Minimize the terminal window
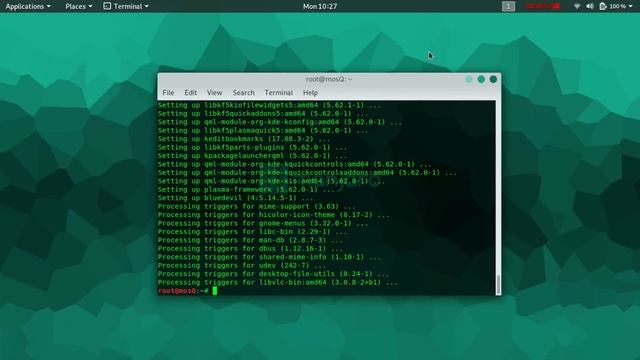Screen dimensions: 640x360 pos(469,79)
